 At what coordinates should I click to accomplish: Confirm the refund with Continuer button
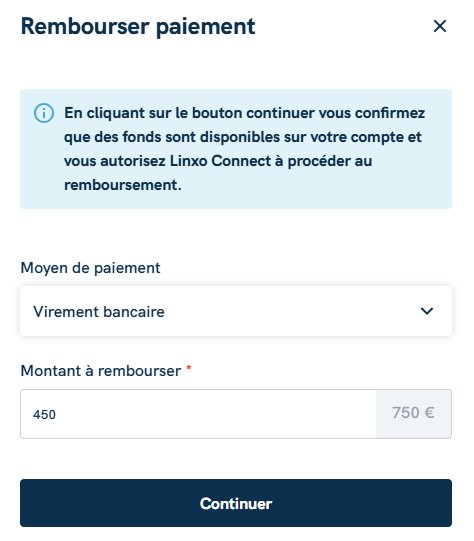[236, 503]
